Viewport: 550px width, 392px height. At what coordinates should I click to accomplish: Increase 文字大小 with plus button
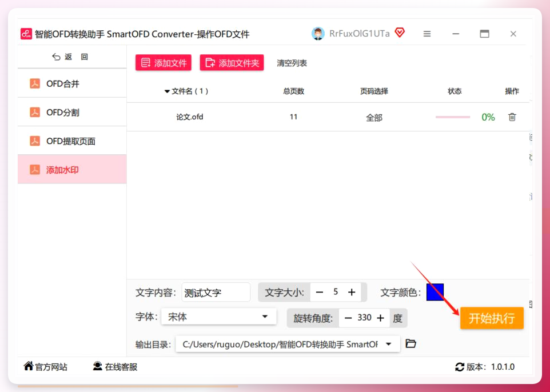coord(352,293)
